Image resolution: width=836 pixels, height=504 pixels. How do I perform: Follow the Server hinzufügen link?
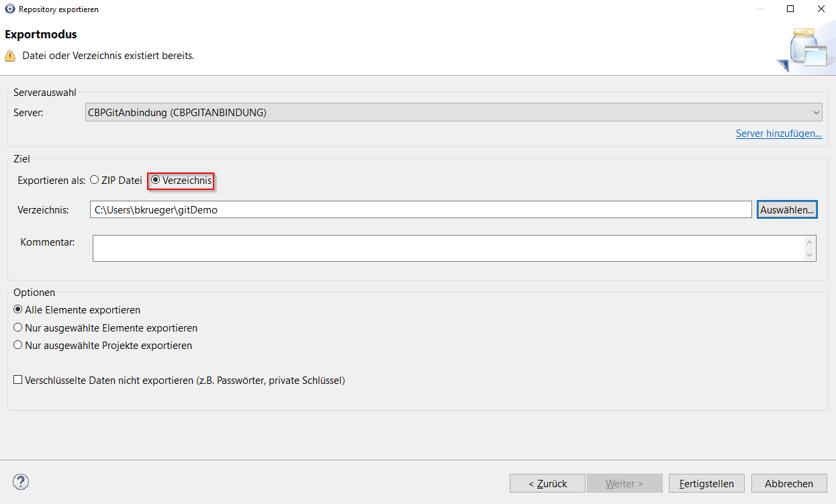[779, 134]
